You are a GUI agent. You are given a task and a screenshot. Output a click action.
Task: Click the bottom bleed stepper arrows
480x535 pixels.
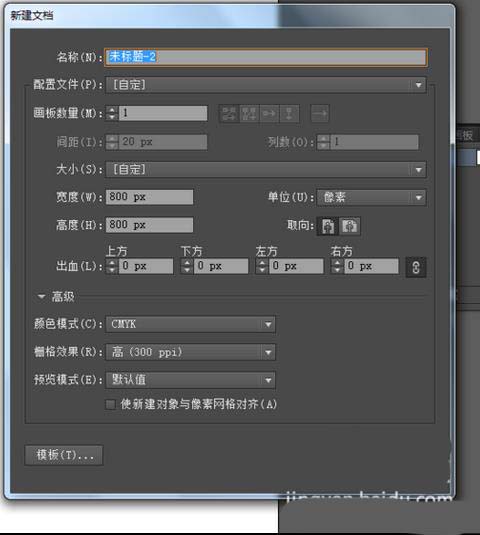point(187,266)
